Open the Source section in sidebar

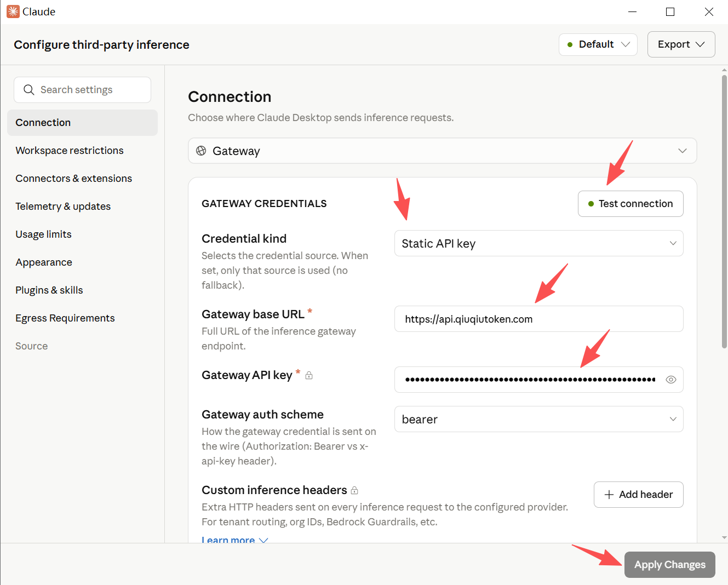coord(82,346)
